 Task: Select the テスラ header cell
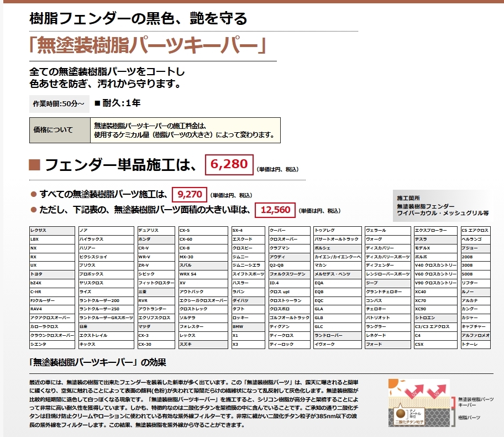pos(435,239)
